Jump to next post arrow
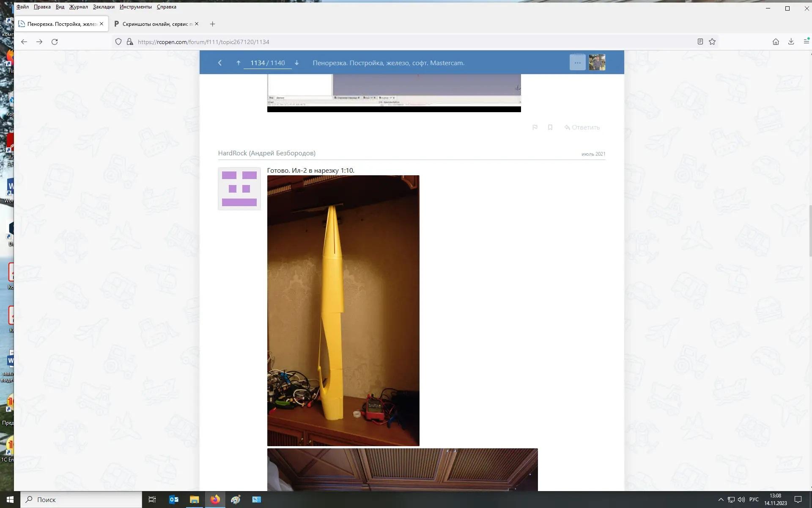The height and width of the screenshot is (508, 812). (x=296, y=63)
